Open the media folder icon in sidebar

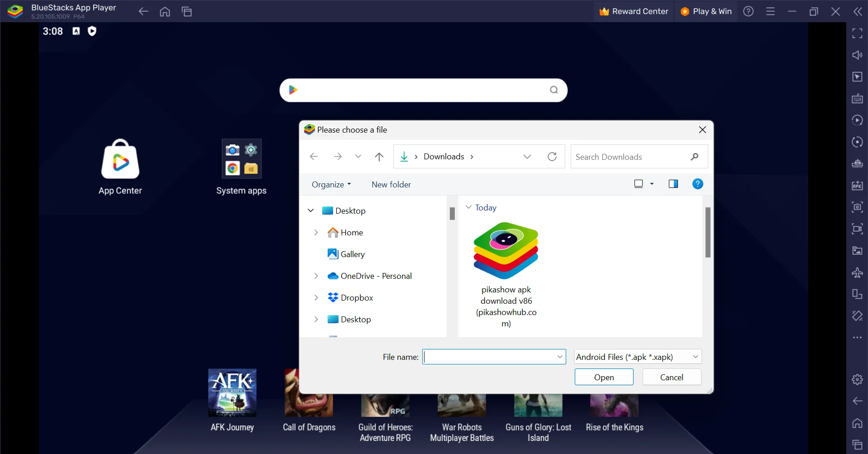click(x=857, y=251)
